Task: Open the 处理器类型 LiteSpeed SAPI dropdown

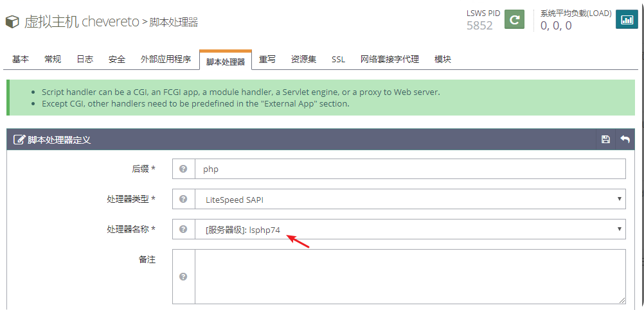Action: point(410,199)
